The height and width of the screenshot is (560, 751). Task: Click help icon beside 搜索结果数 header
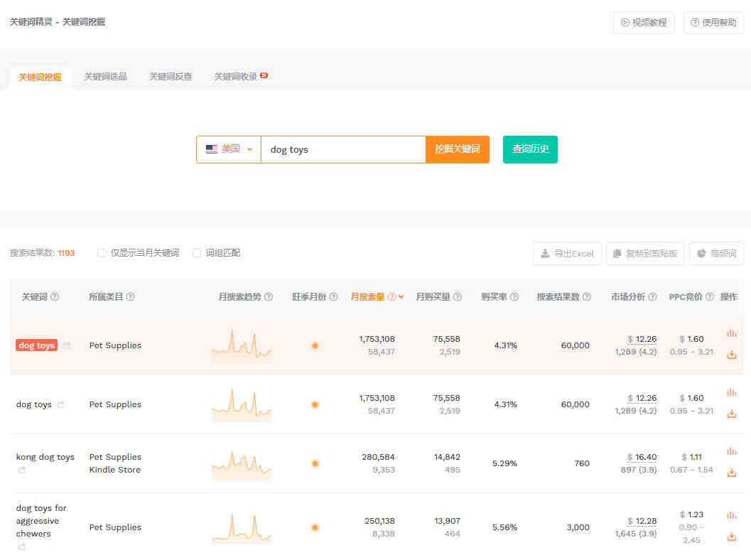click(x=587, y=297)
